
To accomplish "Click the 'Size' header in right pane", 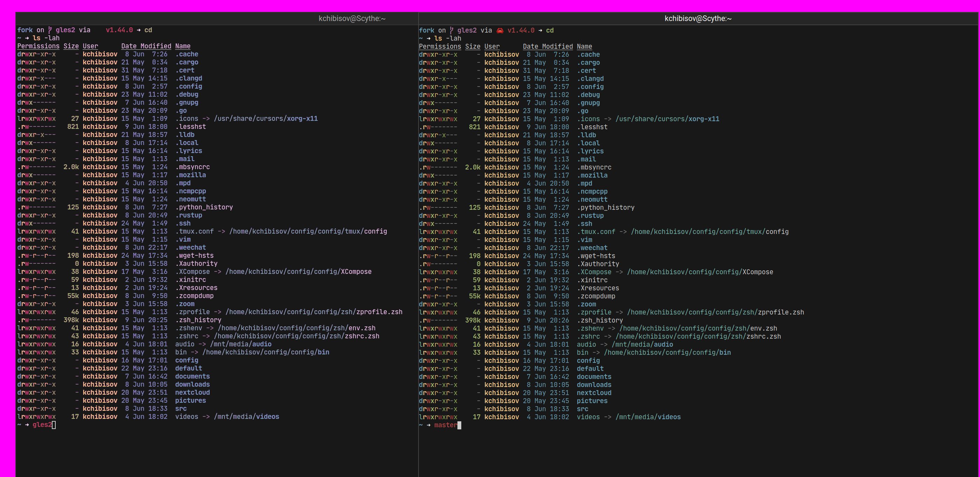I will (472, 47).
